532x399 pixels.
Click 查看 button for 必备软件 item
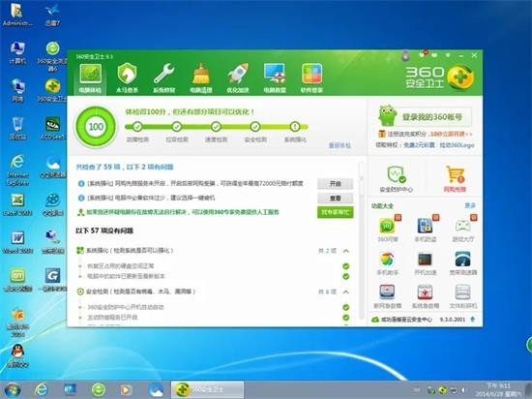click(x=336, y=198)
